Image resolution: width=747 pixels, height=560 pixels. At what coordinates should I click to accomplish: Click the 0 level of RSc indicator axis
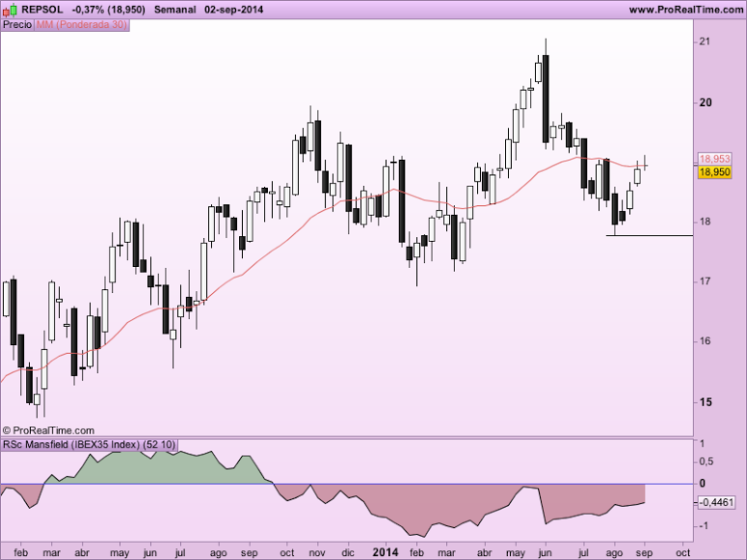[703, 483]
